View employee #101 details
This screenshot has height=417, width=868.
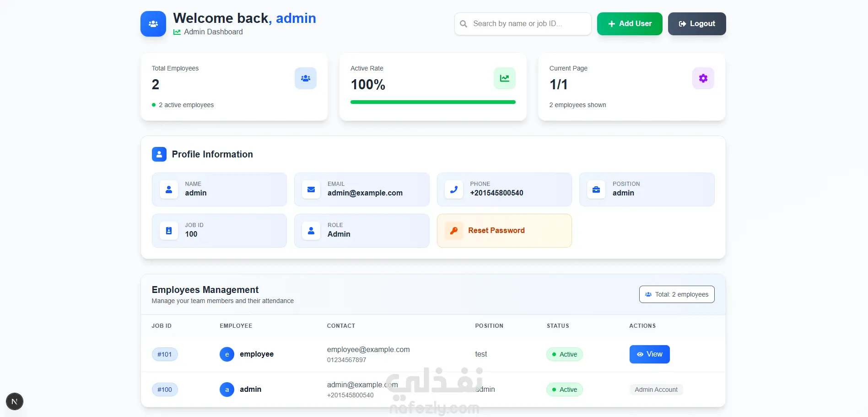[650, 354]
